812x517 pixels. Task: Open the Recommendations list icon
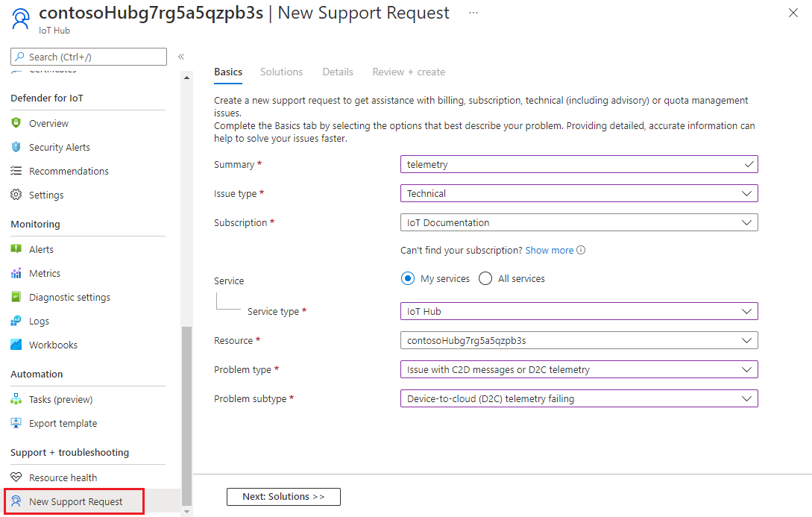pyautogui.click(x=16, y=172)
